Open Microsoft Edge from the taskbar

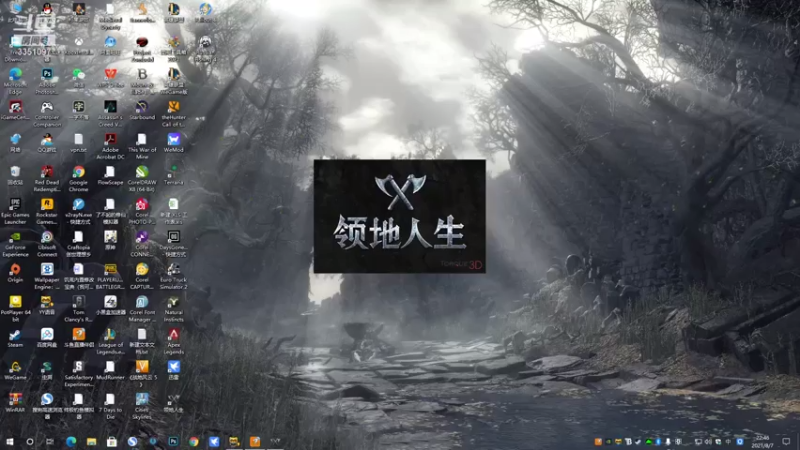coord(71,441)
